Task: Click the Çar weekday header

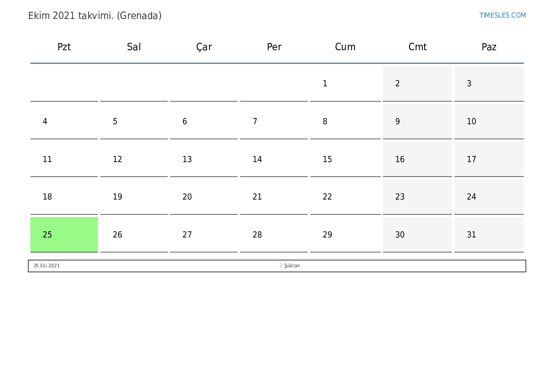Action: tap(204, 47)
